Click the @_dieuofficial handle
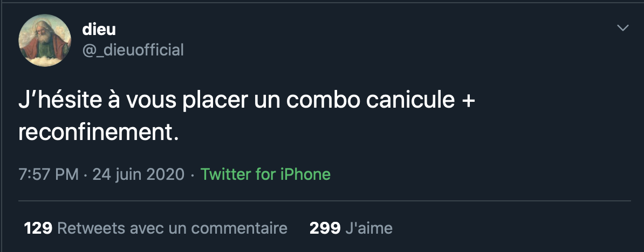The width and height of the screenshot is (644, 252). point(133,50)
